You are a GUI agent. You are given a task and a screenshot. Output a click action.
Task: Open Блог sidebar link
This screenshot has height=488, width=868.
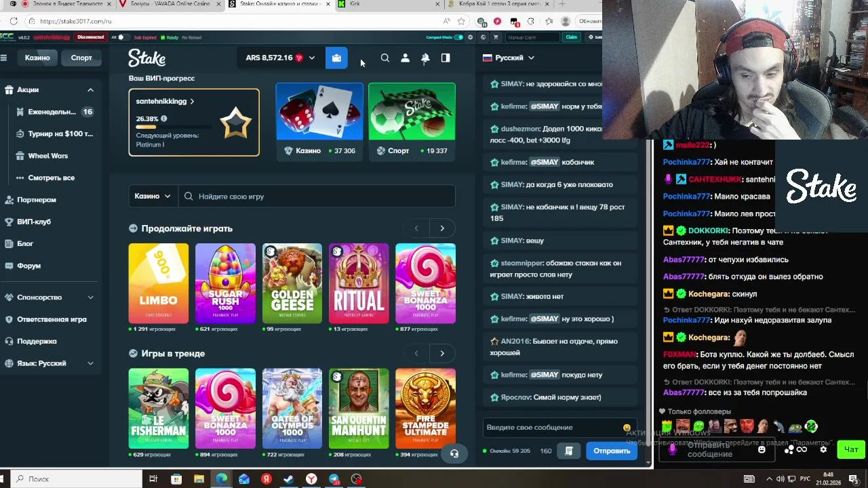coord(25,244)
